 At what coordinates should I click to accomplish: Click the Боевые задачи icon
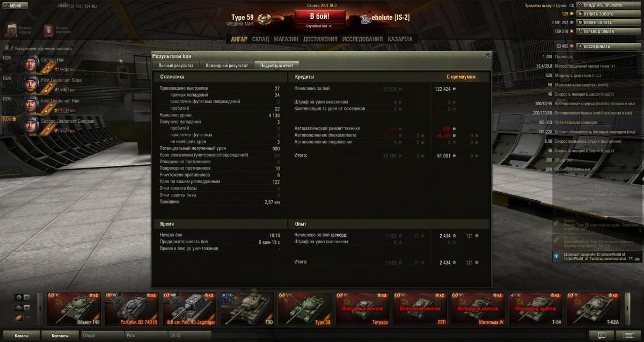coord(11,28)
